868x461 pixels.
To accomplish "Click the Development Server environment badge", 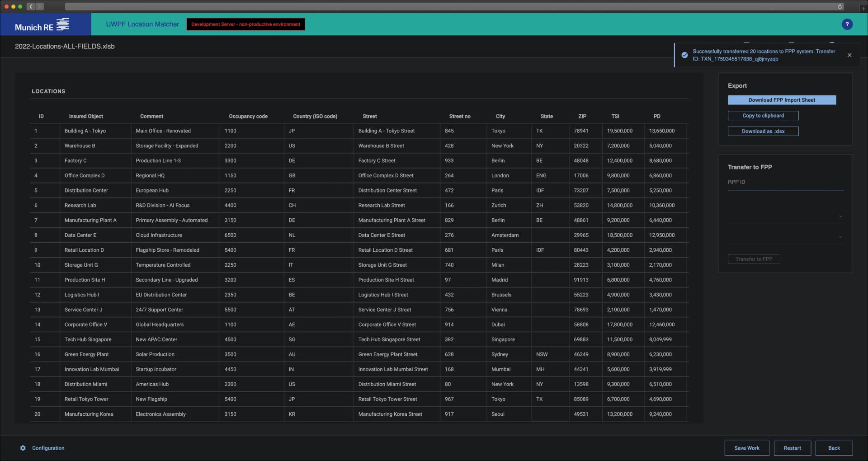I will click(245, 24).
